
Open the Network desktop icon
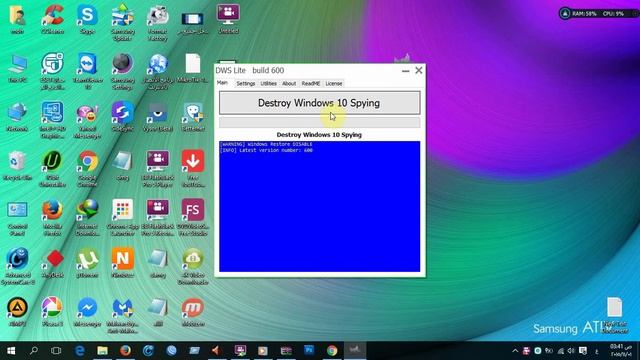(17, 117)
